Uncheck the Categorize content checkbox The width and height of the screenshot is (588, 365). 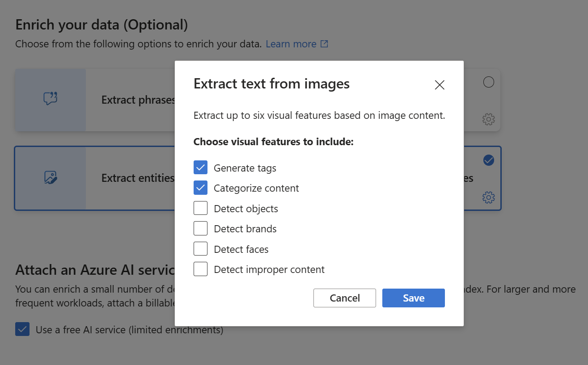[x=200, y=188]
